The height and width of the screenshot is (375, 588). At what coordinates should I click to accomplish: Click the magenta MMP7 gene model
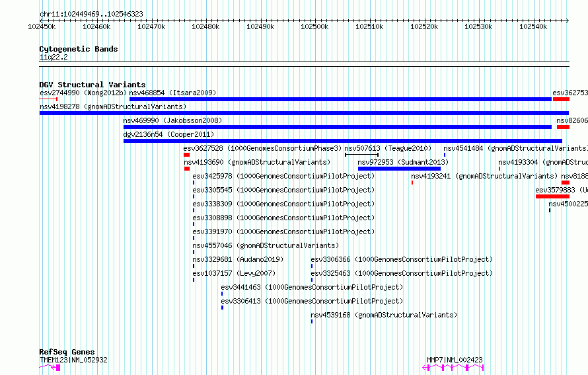[453, 368]
